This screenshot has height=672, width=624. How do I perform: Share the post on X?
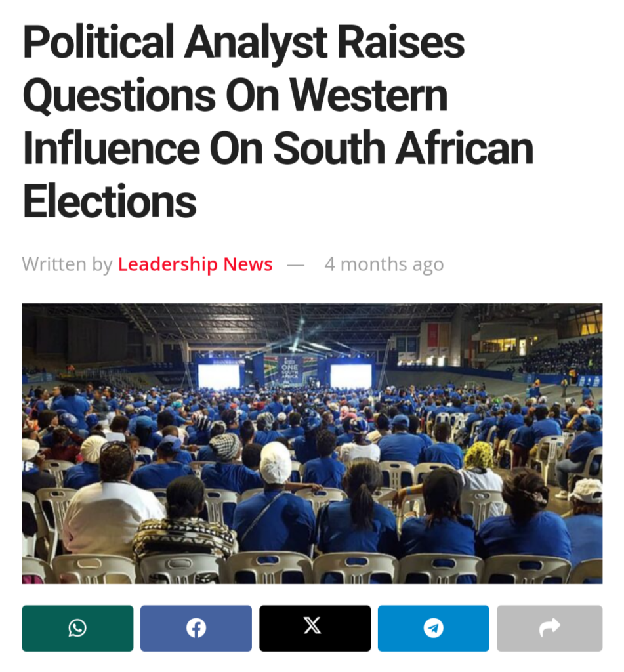(x=314, y=628)
